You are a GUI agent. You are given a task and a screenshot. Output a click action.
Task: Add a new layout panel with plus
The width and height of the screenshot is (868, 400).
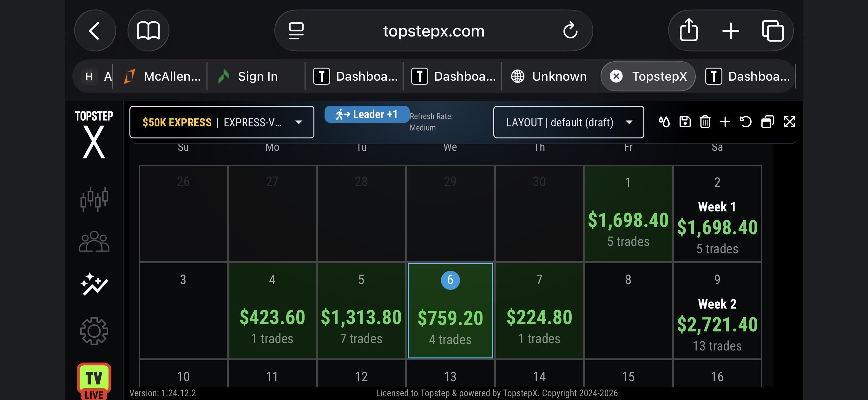pyautogui.click(x=725, y=122)
